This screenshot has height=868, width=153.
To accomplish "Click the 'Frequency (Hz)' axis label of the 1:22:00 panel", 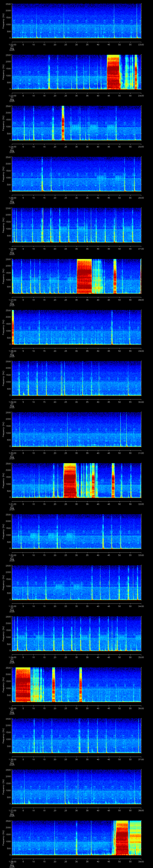I will pos(3,21).
